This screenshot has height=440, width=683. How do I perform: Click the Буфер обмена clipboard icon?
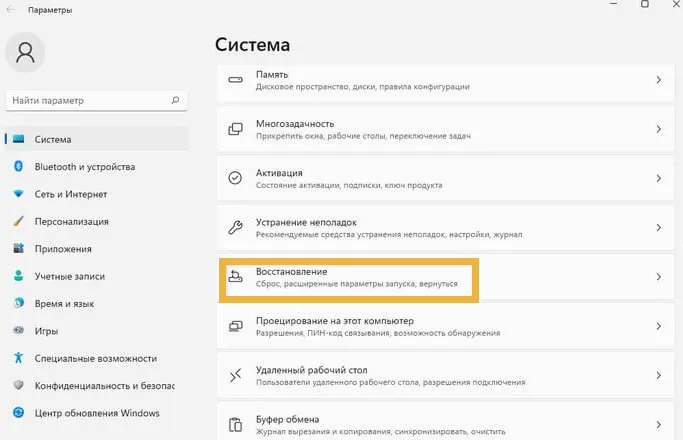235,424
